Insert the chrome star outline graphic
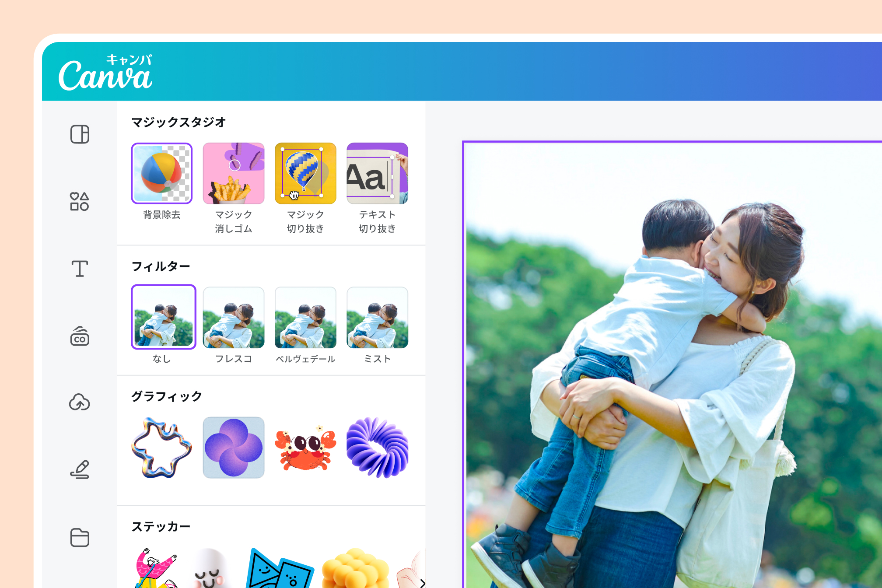 pos(161,447)
